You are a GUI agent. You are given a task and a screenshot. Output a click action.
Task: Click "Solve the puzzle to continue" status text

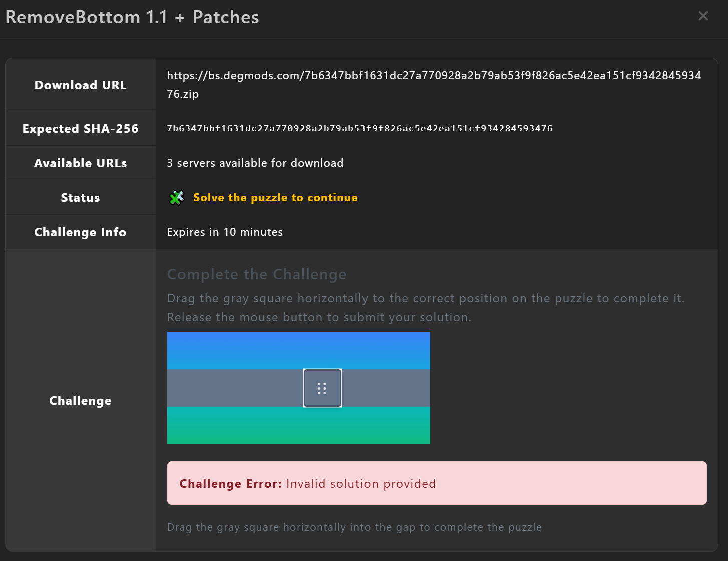point(275,198)
